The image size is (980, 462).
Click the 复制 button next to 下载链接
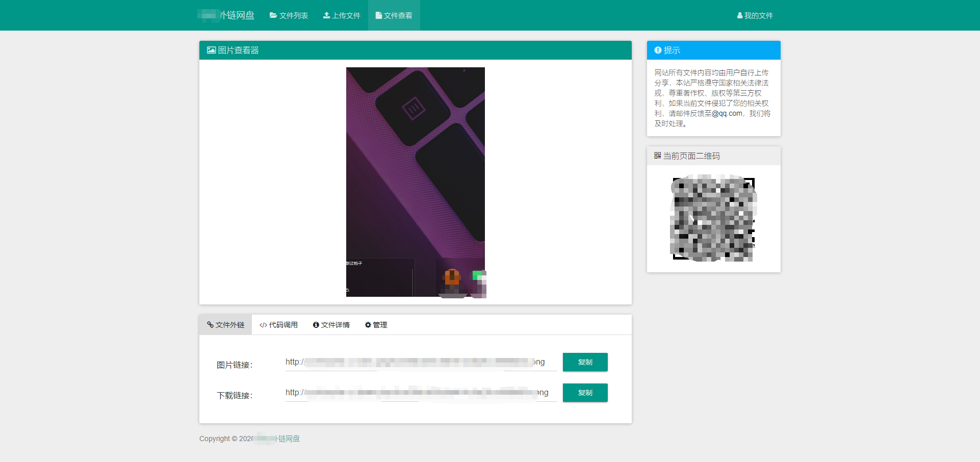pyautogui.click(x=585, y=393)
